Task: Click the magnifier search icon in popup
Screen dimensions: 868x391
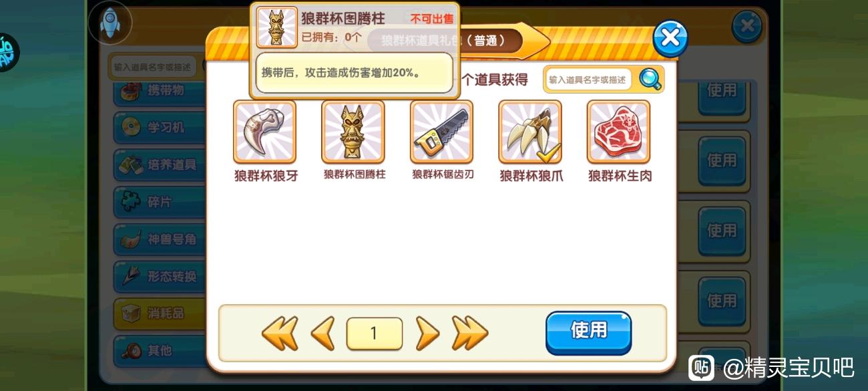Action: 650,80
